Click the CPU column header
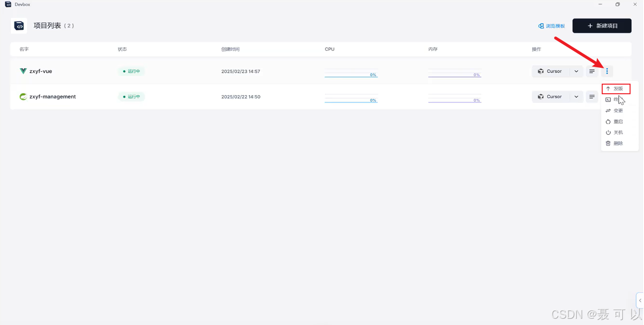Viewport: 644px width, 325px height. 330,49
